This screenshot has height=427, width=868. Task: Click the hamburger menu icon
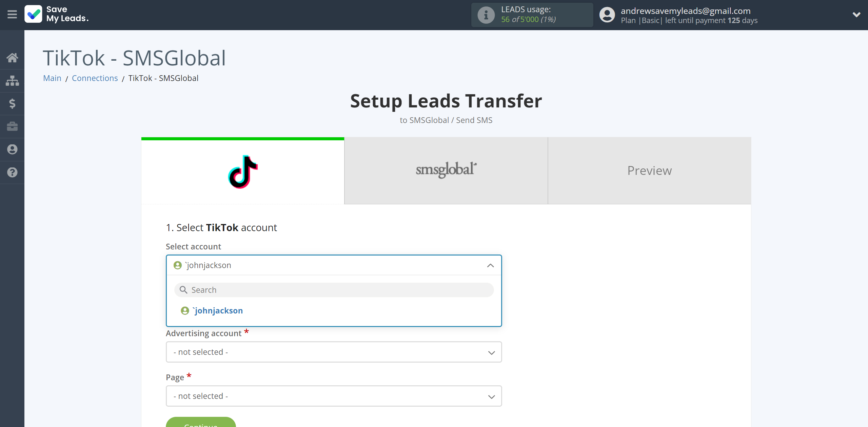coord(12,14)
